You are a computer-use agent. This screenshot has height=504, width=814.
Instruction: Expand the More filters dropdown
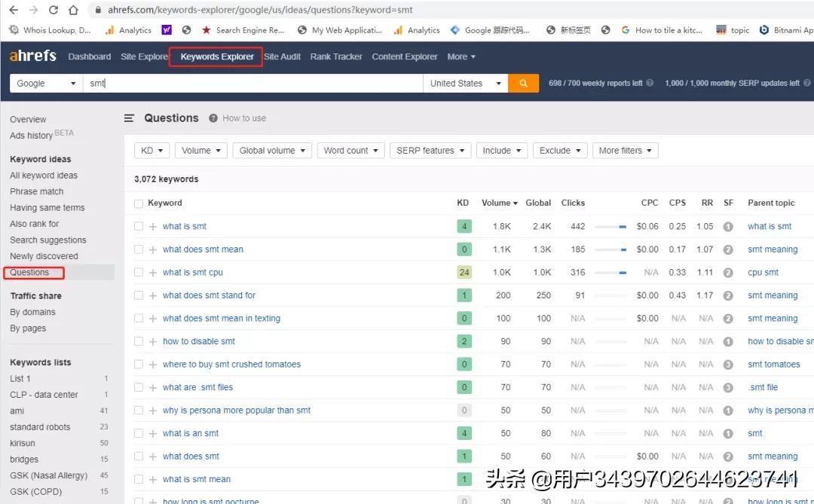[x=625, y=151]
